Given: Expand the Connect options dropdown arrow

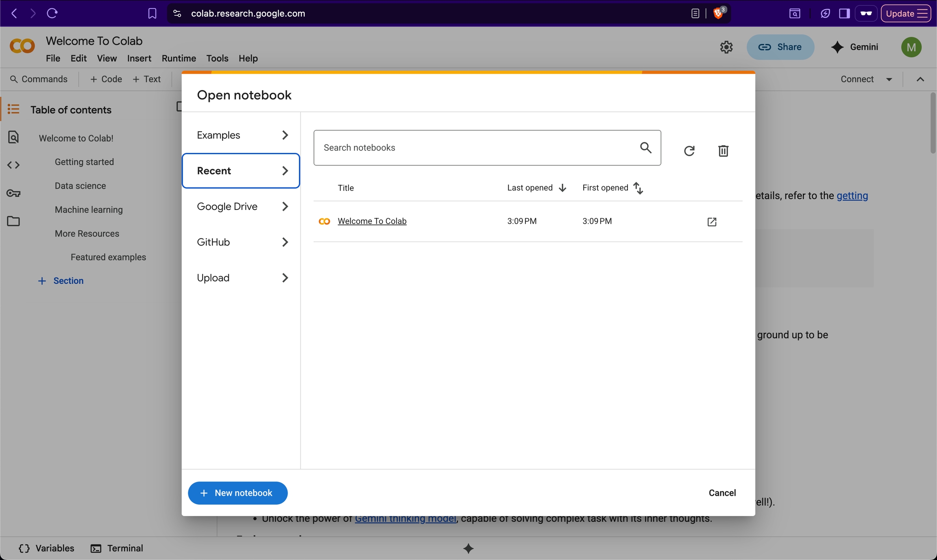Looking at the screenshot, I should click(889, 79).
